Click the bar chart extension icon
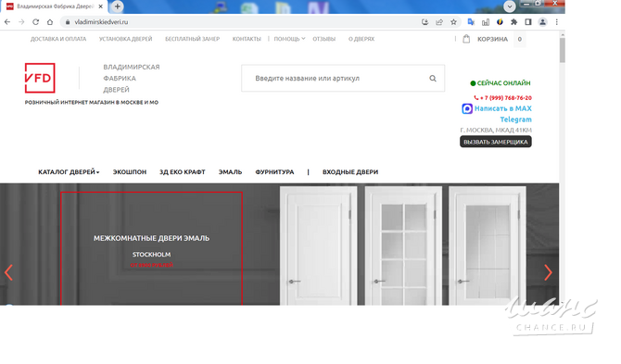621x364 pixels. coord(486,22)
